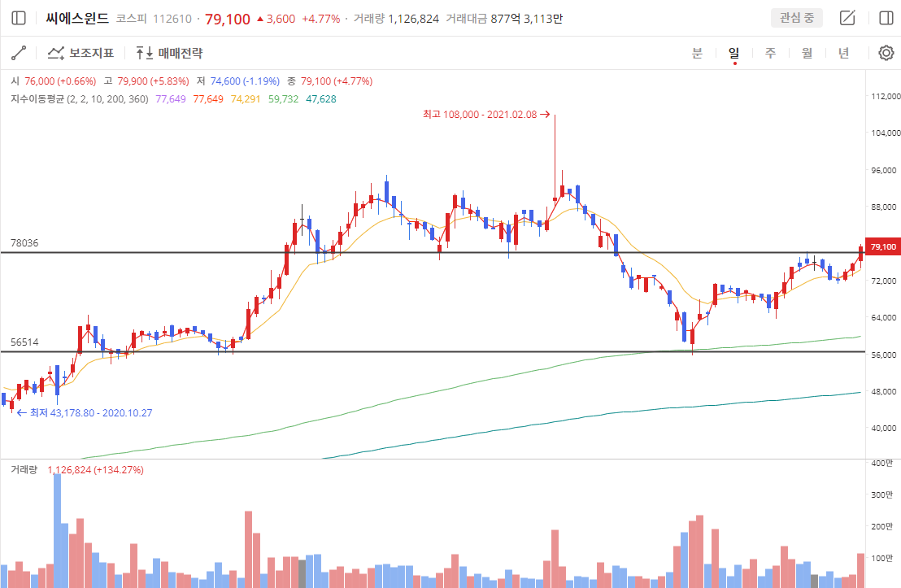The width and height of the screenshot is (901, 588).
Task: Click the 최저 43,178.80 low price annotation
Action: click(x=85, y=412)
